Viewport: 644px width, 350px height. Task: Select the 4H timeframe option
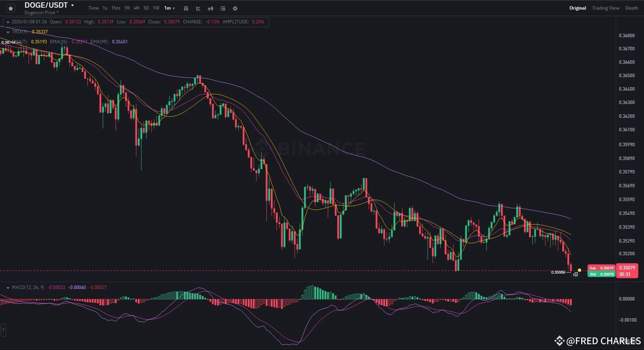coord(136,8)
